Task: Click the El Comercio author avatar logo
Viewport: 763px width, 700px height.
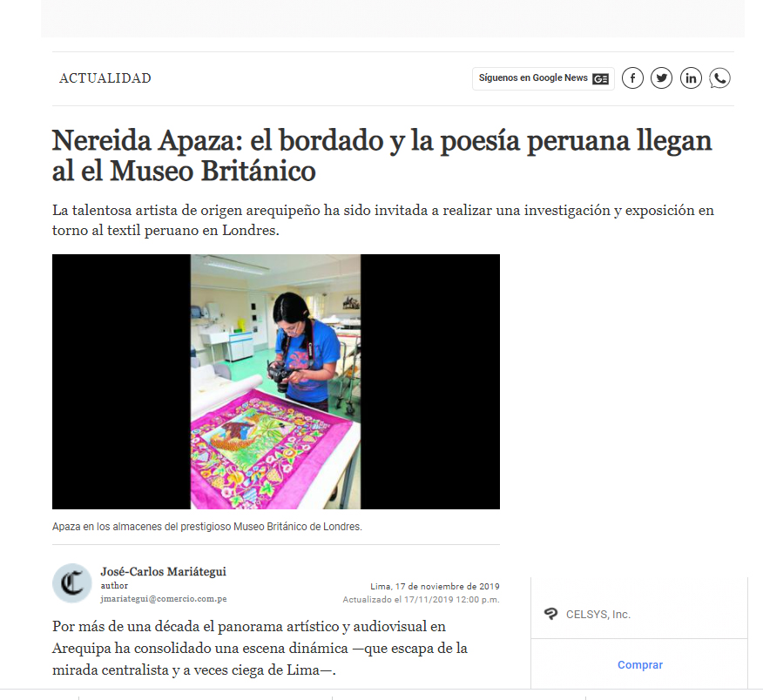Action: pos(72,583)
